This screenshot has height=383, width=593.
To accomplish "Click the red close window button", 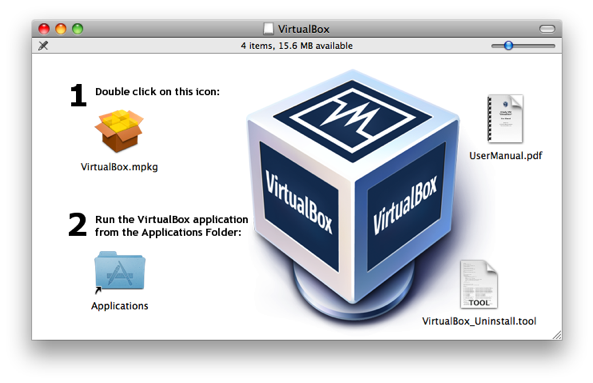I will [x=44, y=29].
